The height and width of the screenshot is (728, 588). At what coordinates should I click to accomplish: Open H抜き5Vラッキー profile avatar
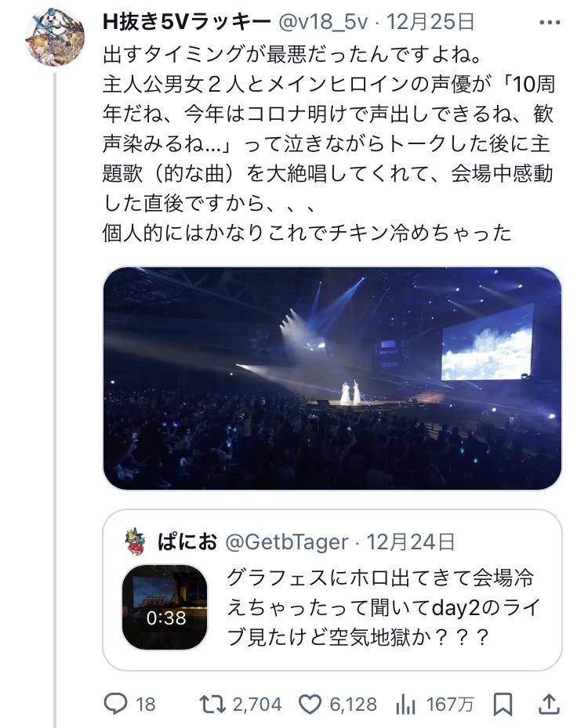[55, 38]
